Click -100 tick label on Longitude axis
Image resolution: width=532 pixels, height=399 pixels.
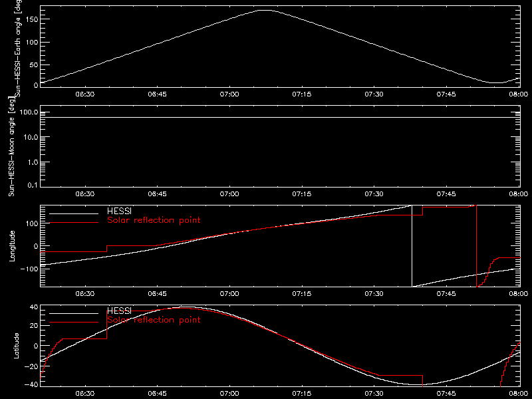click(29, 269)
